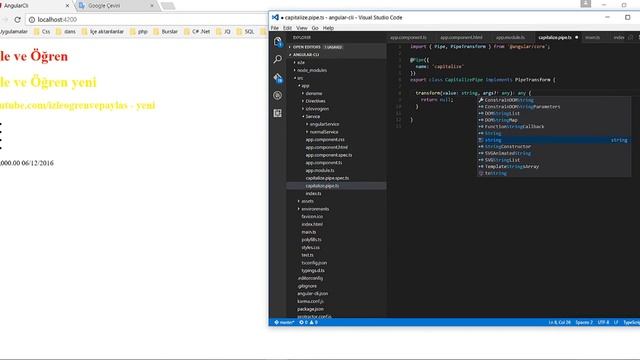Open capitalize.pipe.spec.ts in the explorer
The width and height of the screenshot is (640, 360).
(x=327, y=178)
